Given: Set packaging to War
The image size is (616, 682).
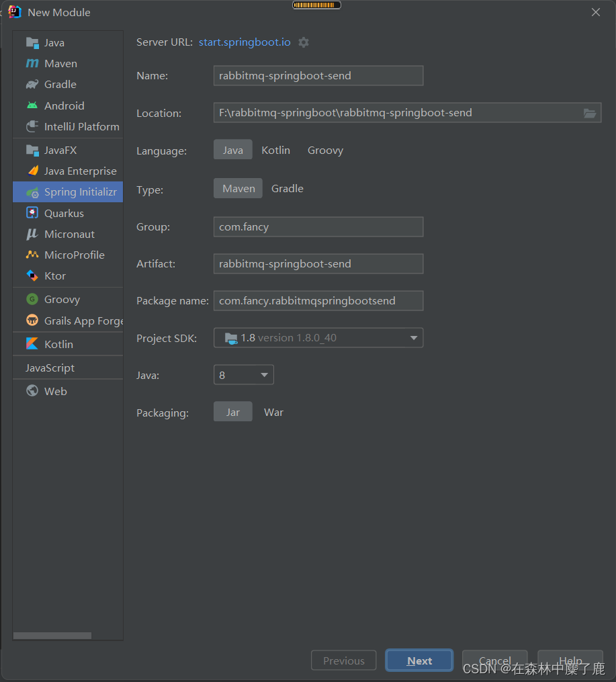Looking at the screenshot, I should pos(273,413).
